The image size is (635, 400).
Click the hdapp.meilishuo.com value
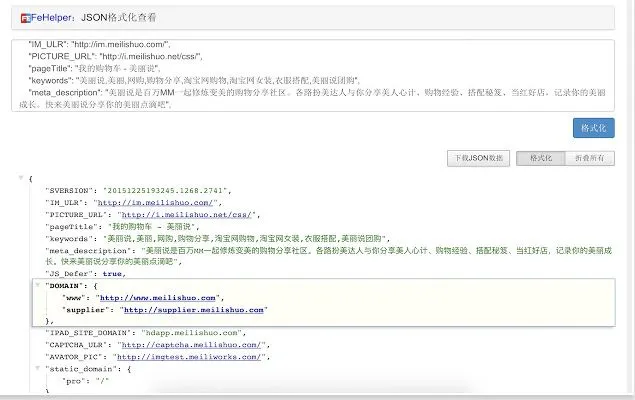tap(191, 333)
